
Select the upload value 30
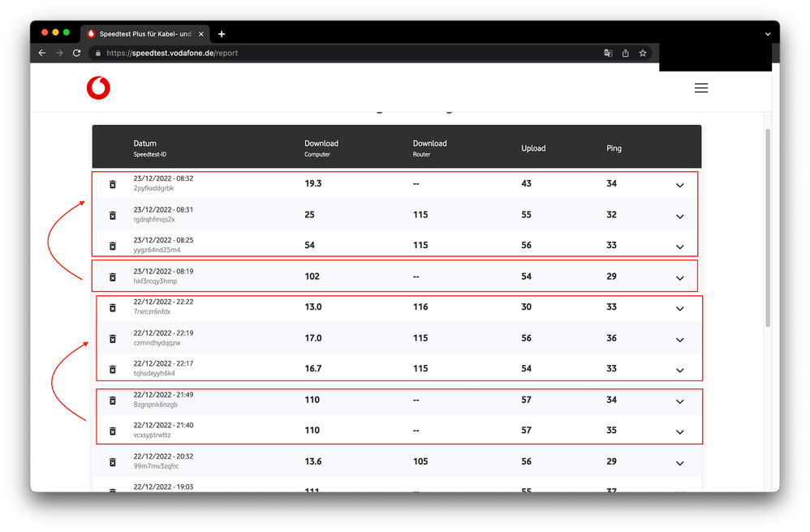pyautogui.click(x=526, y=307)
